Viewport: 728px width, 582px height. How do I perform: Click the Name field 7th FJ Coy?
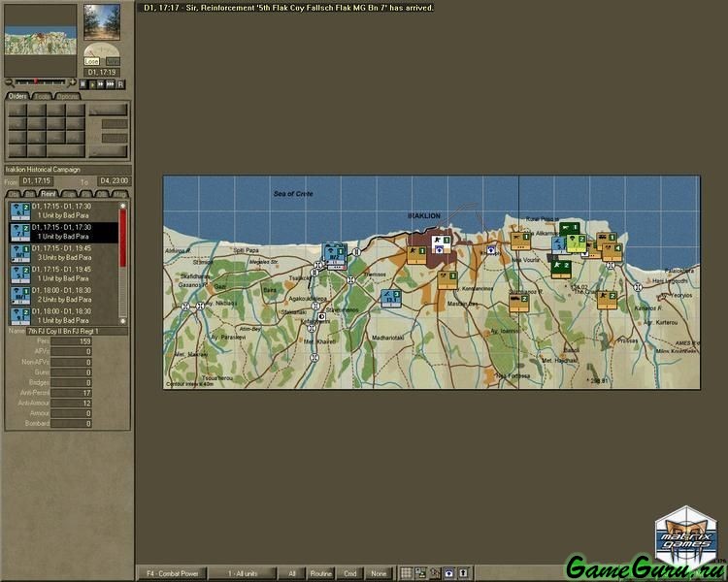click(77, 331)
